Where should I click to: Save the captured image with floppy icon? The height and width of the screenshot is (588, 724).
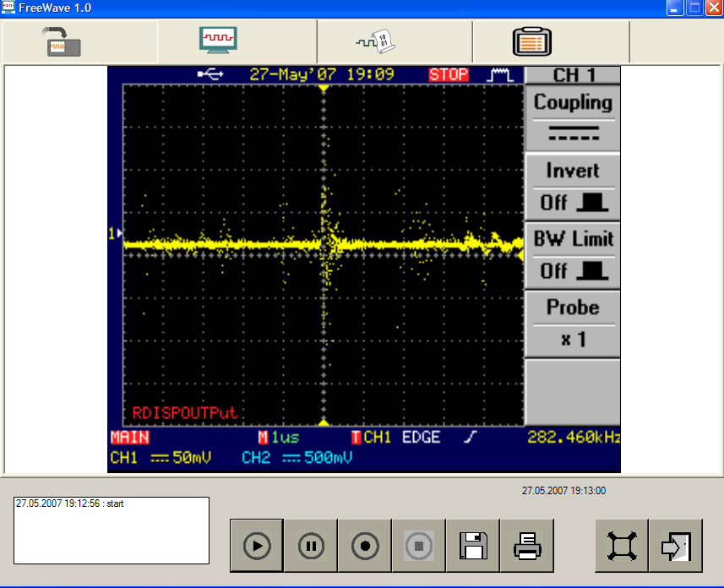[x=473, y=546]
